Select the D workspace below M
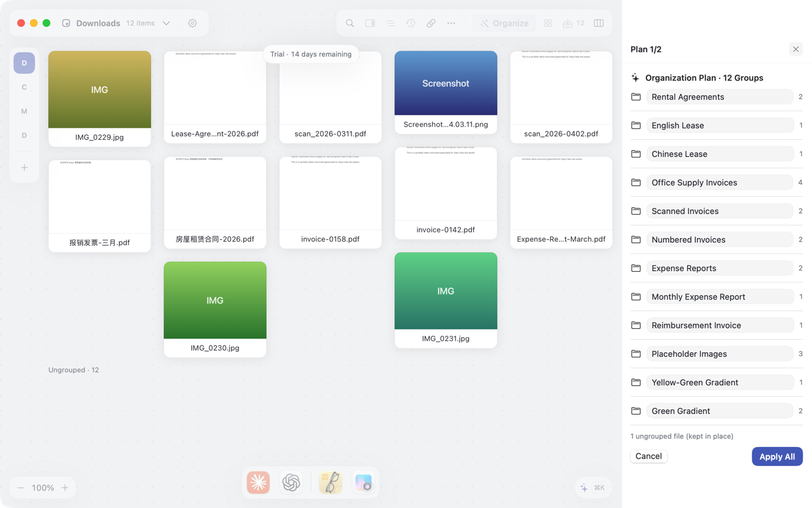This screenshot has width=812, height=508. click(x=24, y=135)
